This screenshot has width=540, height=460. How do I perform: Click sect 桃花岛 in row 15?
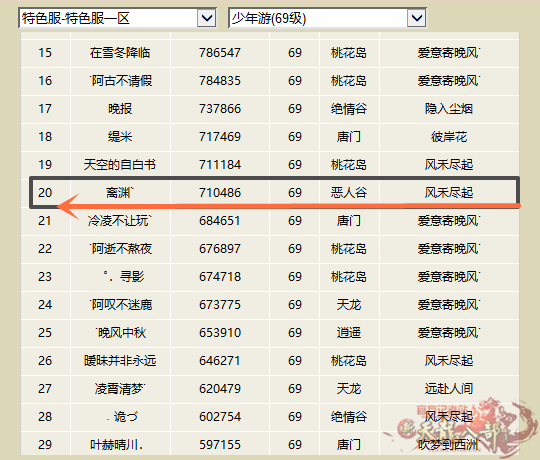pyautogui.click(x=349, y=53)
